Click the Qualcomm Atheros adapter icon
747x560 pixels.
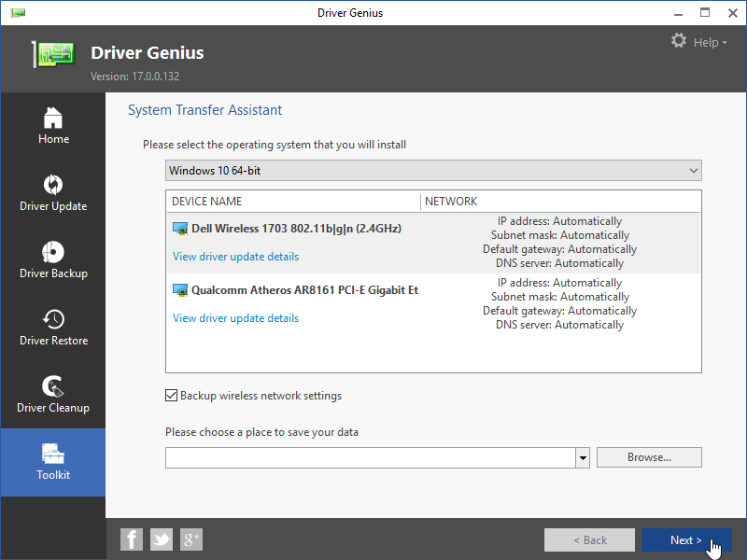point(180,290)
